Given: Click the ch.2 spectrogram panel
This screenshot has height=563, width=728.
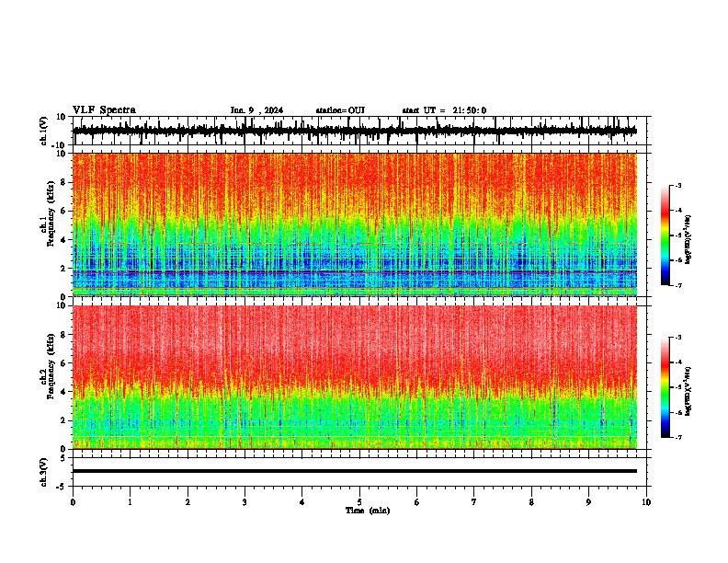Looking at the screenshot, I should [355, 377].
